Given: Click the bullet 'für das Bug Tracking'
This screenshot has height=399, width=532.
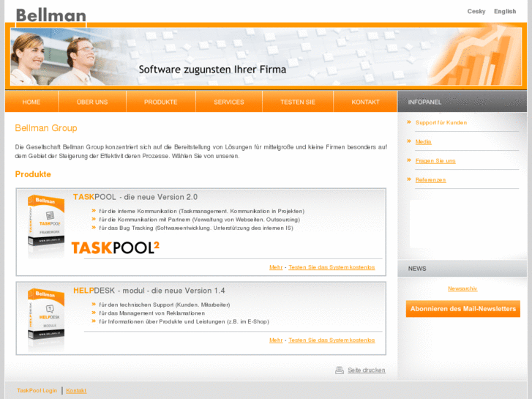Looking at the screenshot, I should click(x=196, y=228).
